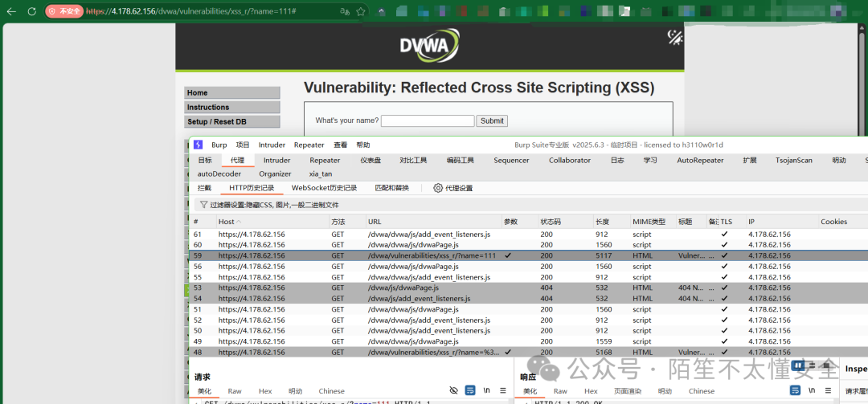Image resolution: width=868 pixels, height=404 pixels.
Task: Open the 不安全 site security badge
Action: tap(63, 11)
